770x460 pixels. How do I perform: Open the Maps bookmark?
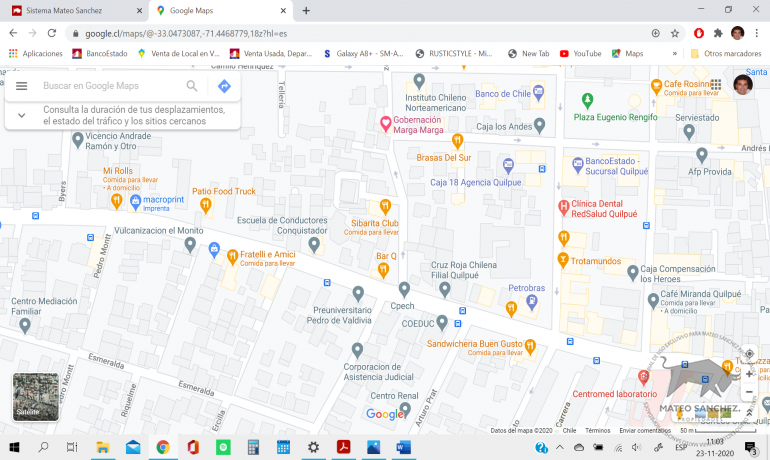(x=627, y=54)
